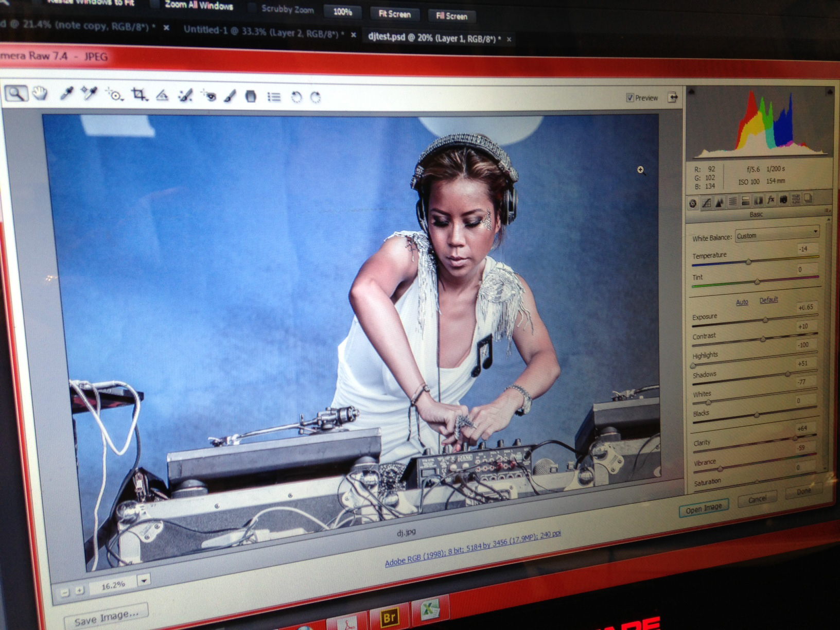Click the Temperature value field
The height and width of the screenshot is (630, 840).
click(x=807, y=249)
